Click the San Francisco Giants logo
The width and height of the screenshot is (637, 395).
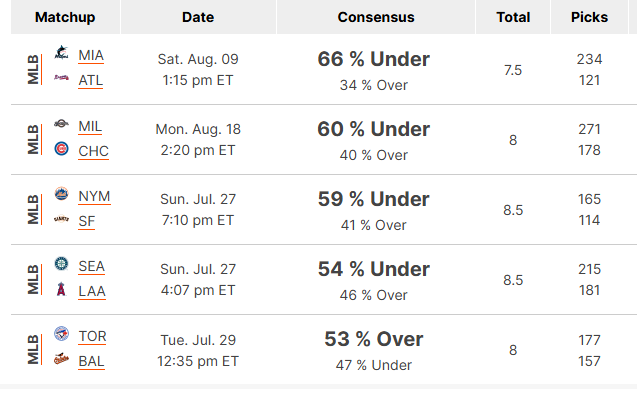(61, 219)
